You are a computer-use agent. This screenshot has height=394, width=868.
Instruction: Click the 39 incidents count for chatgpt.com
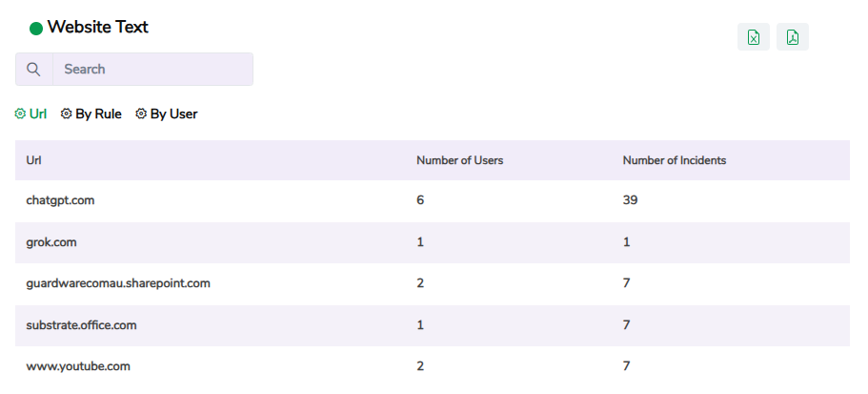630,200
